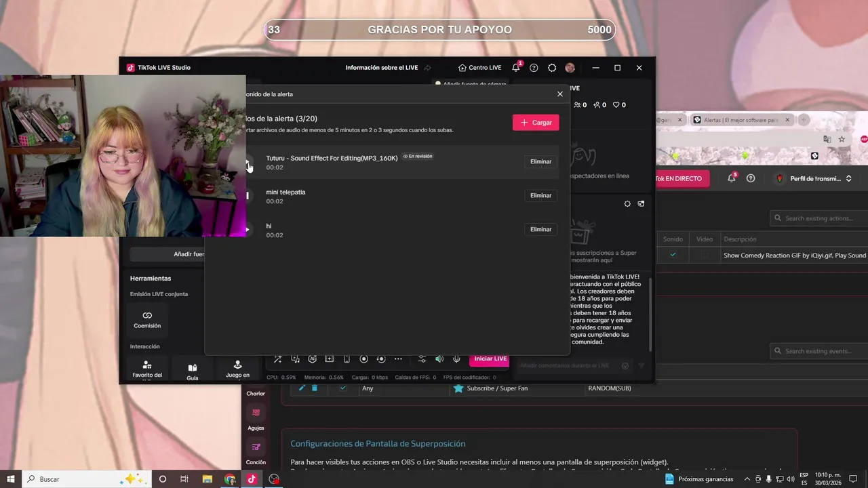
Task: Mute the microphone icon
Action: (x=456, y=359)
